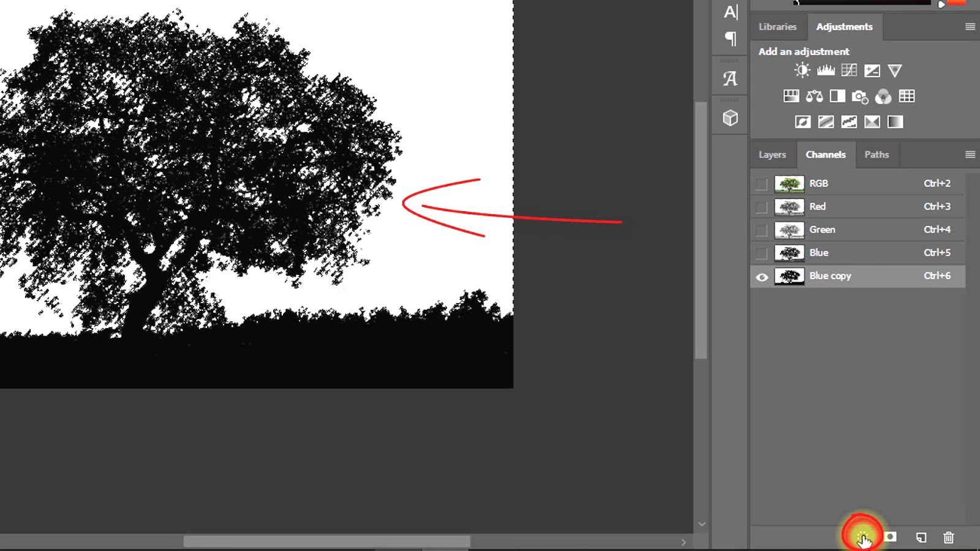Open the Channels panel menu
This screenshot has width=980, height=551.
tap(970, 154)
